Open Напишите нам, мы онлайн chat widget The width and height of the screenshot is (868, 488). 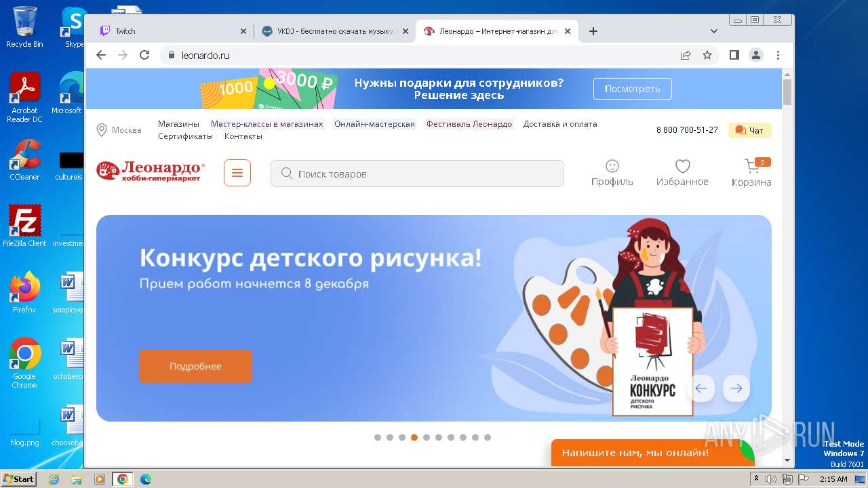652,453
